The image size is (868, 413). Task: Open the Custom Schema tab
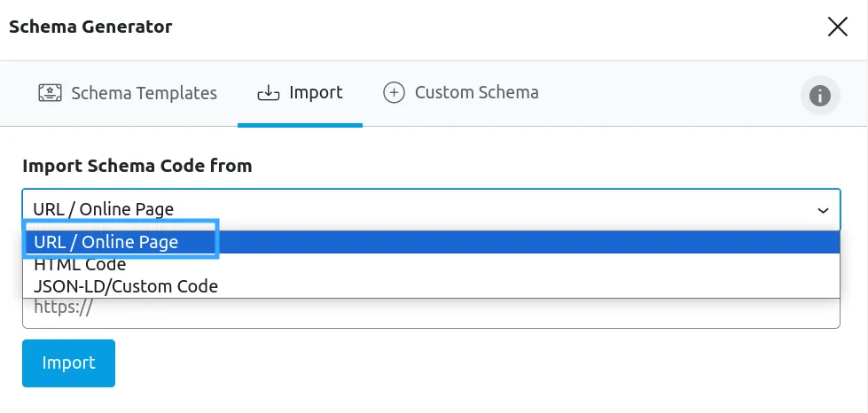pos(460,92)
